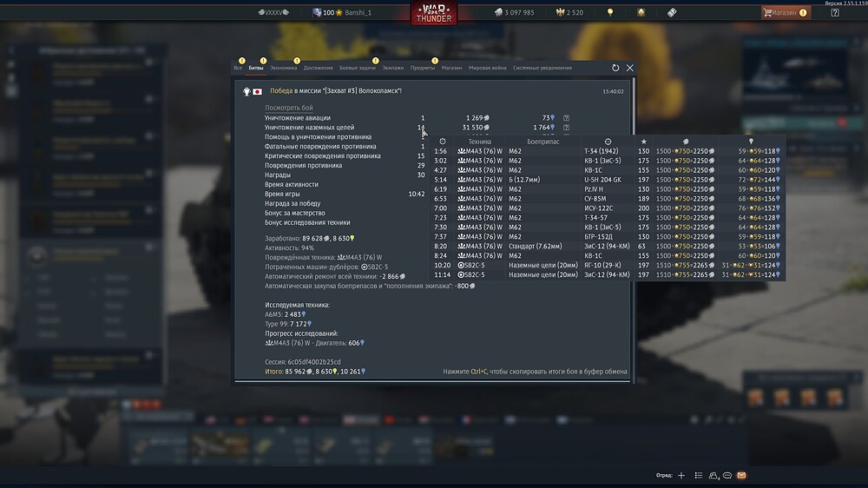This screenshot has width=868, height=488.
Task: Open the War Thunder logo menu
Action: click(x=433, y=13)
